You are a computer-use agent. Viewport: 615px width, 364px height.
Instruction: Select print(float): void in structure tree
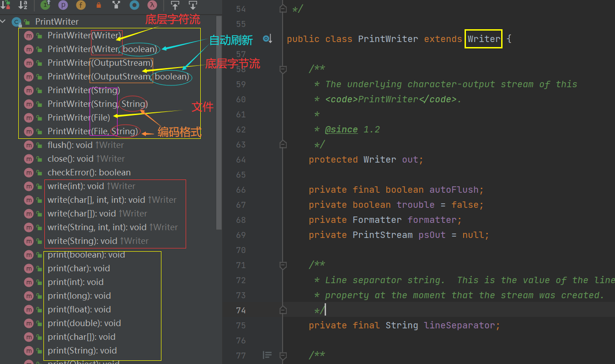(x=79, y=309)
